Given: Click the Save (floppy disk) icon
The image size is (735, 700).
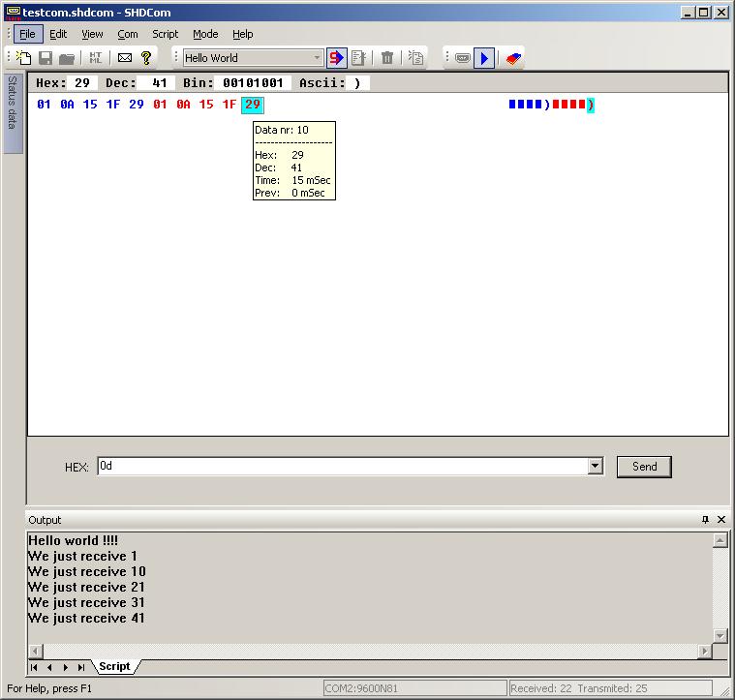Looking at the screenshot, I should (46, 58).
